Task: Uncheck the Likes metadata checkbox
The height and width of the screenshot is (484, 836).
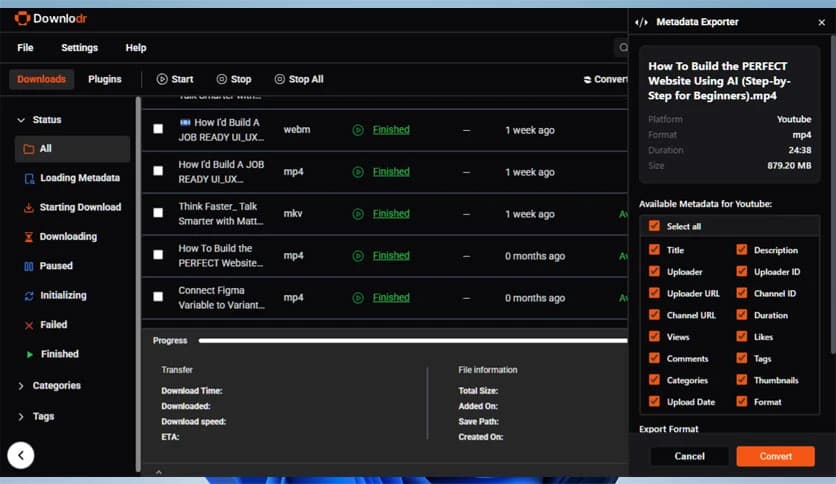Action: (742, 336)
